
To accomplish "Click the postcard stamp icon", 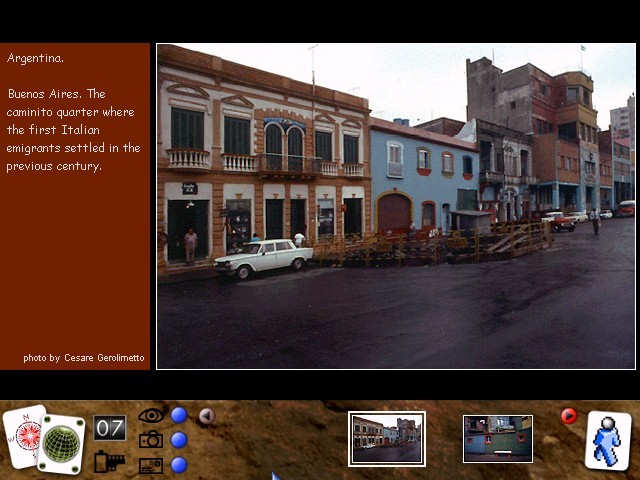I will coord(151,466).
